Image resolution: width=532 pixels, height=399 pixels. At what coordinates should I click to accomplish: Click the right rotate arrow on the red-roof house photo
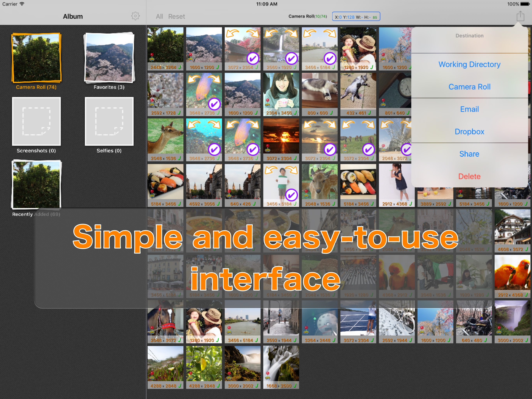click(253, 34)
